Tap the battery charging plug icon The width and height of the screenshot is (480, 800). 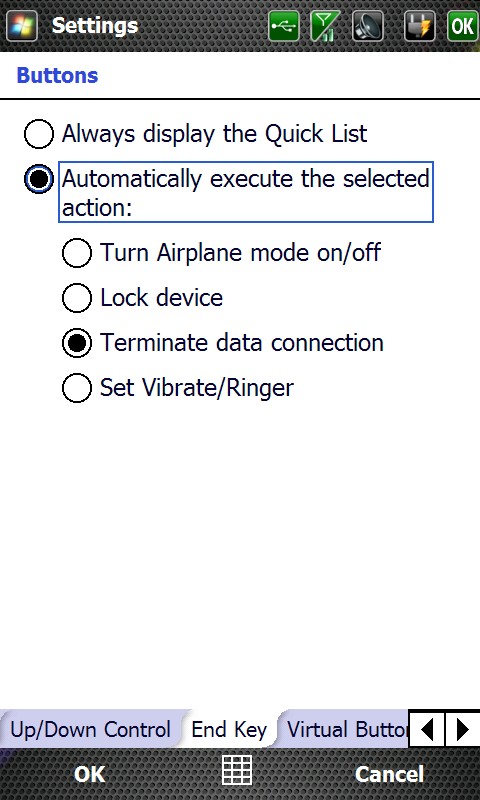click(x=420, y=26)
